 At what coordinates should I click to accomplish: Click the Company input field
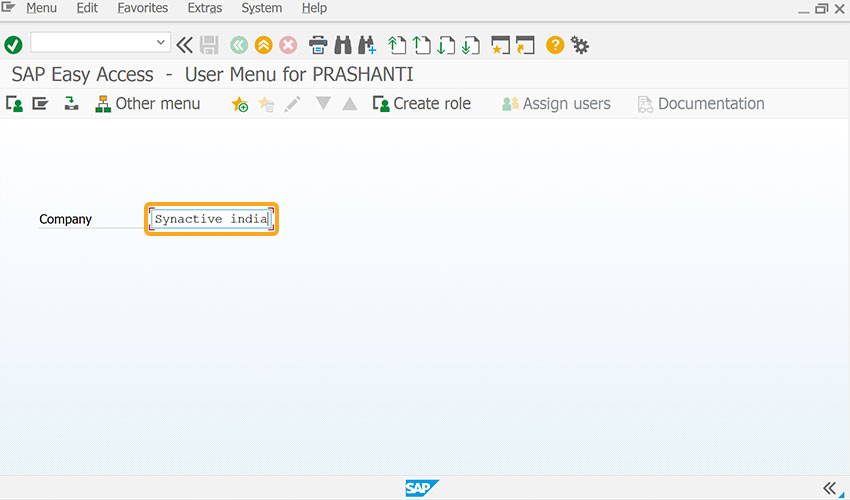tap(211, 219)
